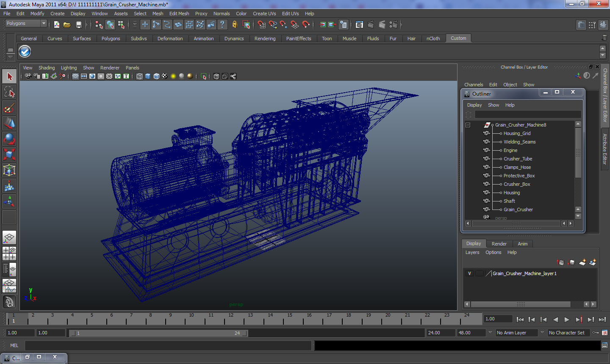
Task: Select the Soft Modification tool
Action: [9, 186]
